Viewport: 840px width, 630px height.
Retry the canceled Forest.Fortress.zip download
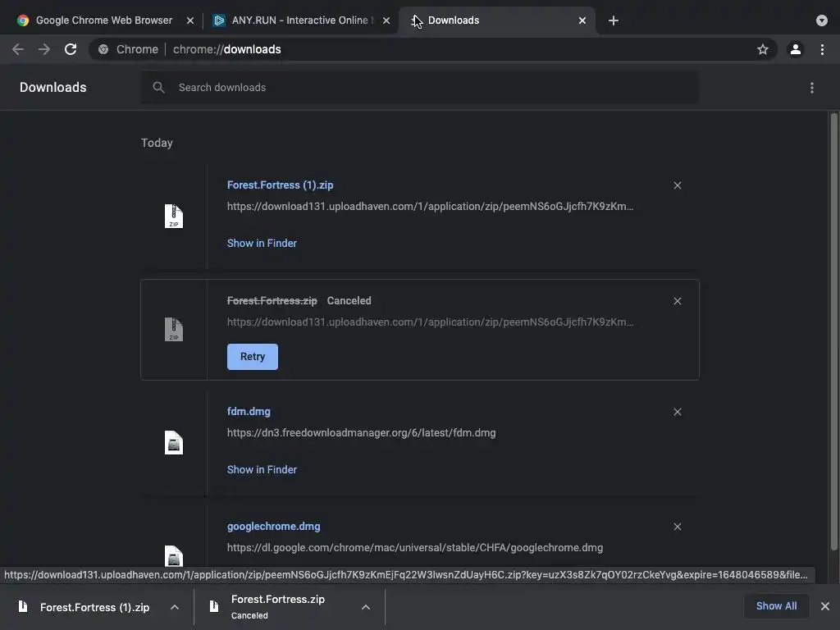(253, 357)
